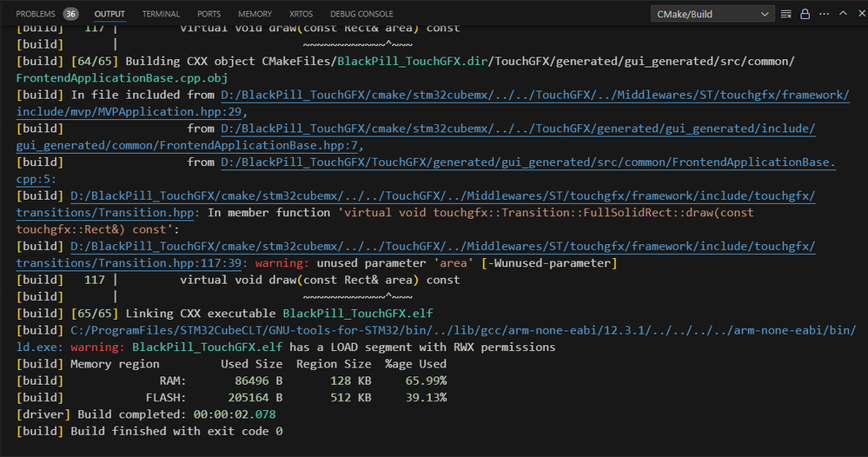This screenshot has height=457, width=868.
Task: Open the CMake/Build output channel dropdown
Action: tap(712, 14)
